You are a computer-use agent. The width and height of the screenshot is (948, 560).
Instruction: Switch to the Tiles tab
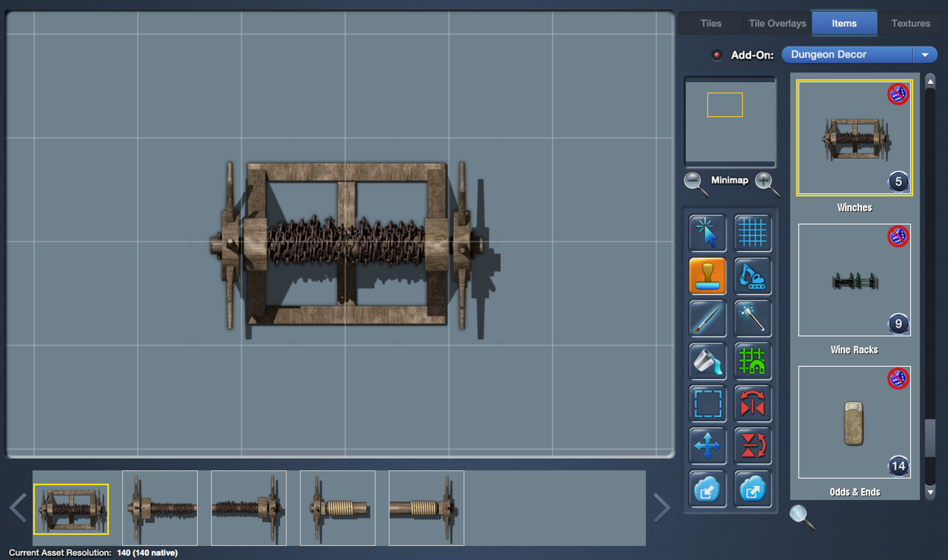[x=711, y=23]
